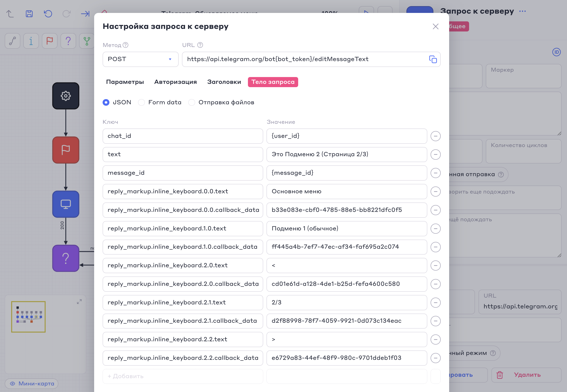Add a green branch block from palette
567x392 pixels.
coord(87,41)
